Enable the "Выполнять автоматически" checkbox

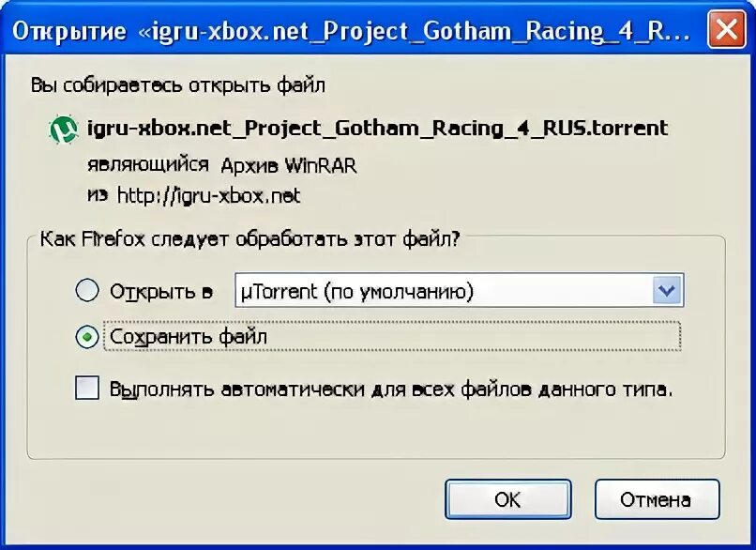click(87, 388)
